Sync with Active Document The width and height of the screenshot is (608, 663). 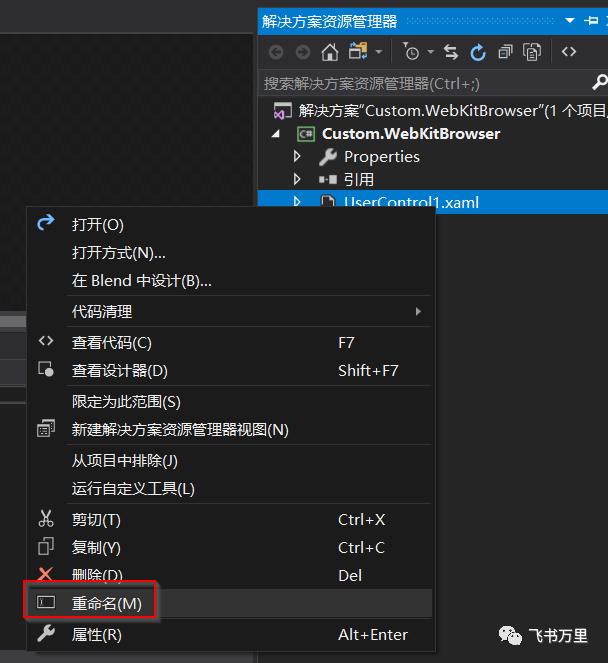[x=451, y=52]
